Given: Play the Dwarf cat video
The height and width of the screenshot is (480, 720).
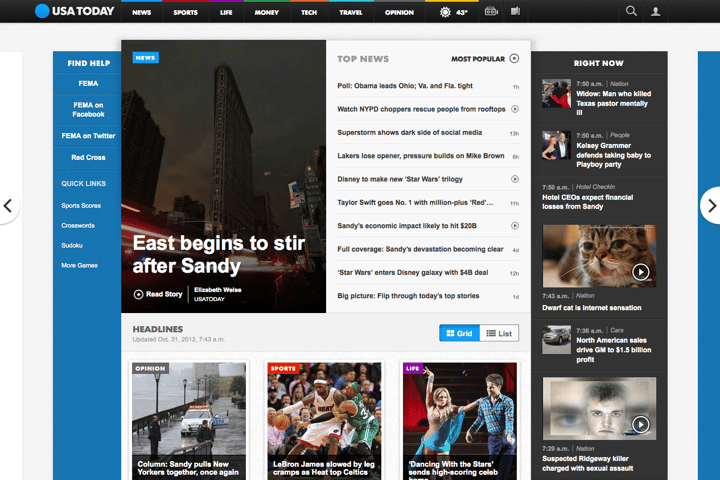Looking at the screenshot, I should pos(641,272).
